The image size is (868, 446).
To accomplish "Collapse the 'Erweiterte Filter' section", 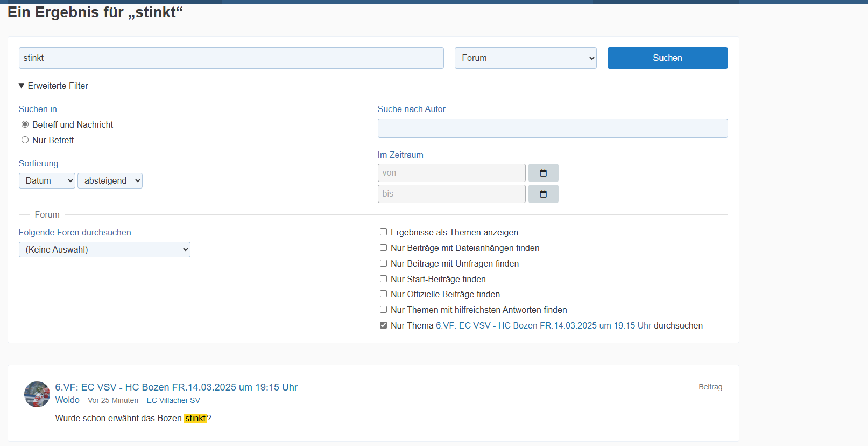I will 53,86.
